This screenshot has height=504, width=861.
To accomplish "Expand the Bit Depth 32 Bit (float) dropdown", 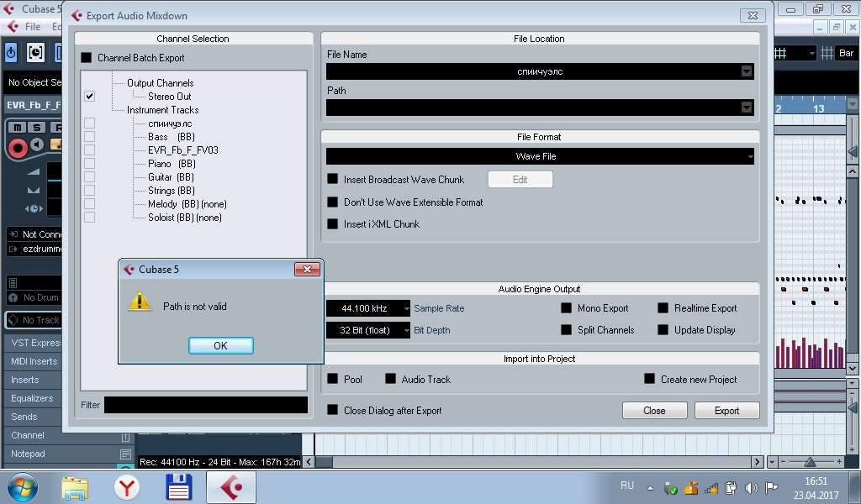I will pyautogui.click(x=368, y=330).
